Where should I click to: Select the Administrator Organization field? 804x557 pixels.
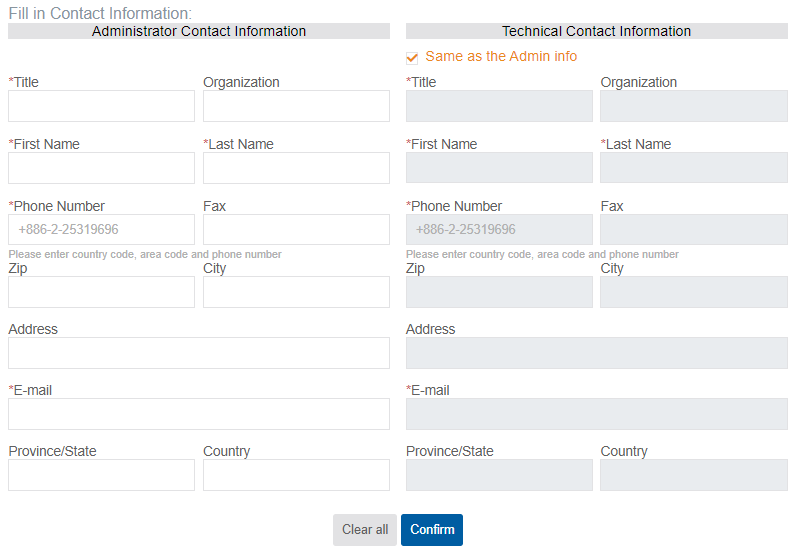pos(296,106)
